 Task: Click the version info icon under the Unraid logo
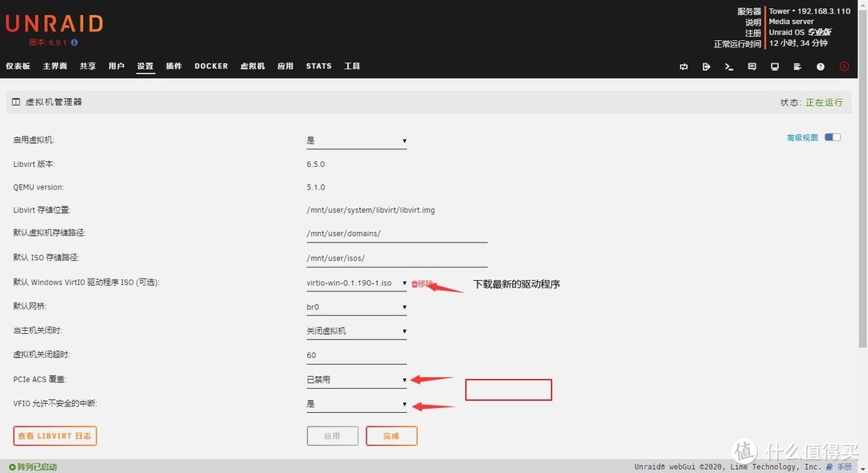(x=75, y=42)
